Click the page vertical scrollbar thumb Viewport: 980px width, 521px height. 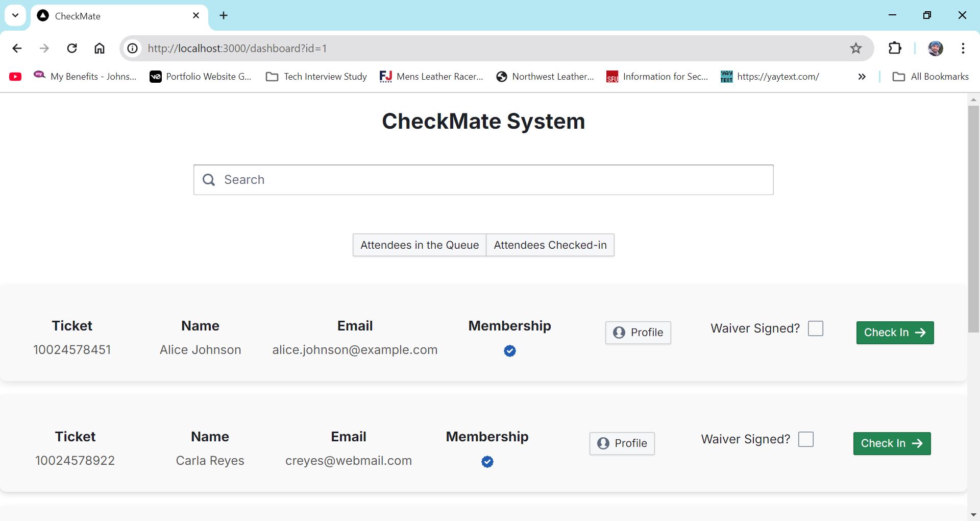point(973,220)
